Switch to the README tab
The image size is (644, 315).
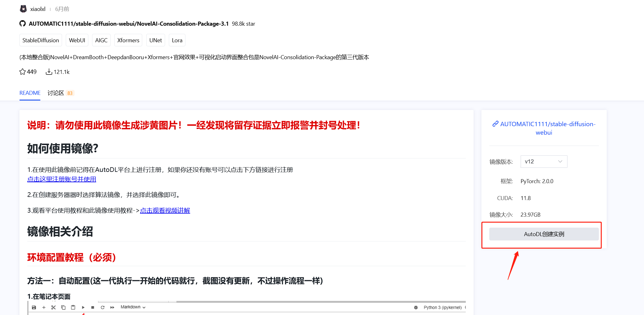(x=30, y=93)
